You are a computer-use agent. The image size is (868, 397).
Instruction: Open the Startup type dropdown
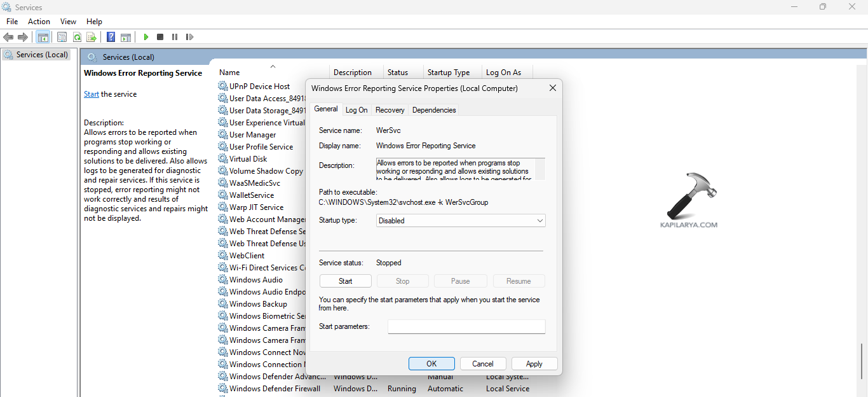[x=539, y=220]
